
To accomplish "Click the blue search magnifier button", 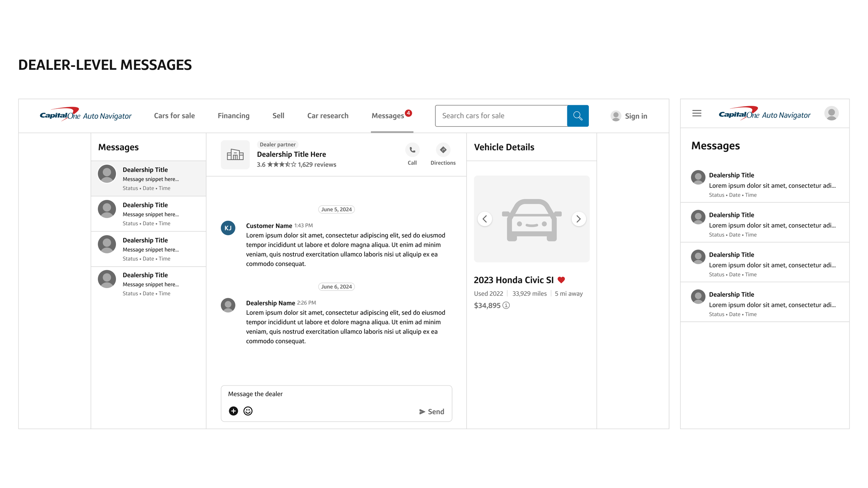I will pyautogui.click(x=577, y=116).
